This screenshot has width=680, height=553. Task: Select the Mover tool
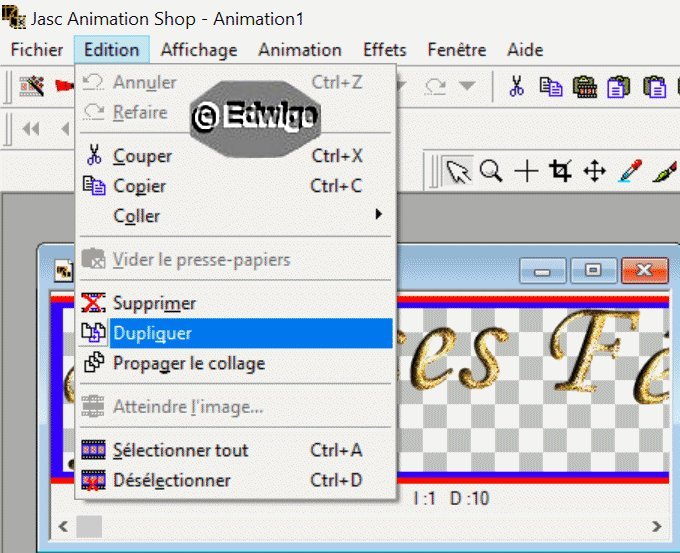pyautogui.click(x=595, y=171)
